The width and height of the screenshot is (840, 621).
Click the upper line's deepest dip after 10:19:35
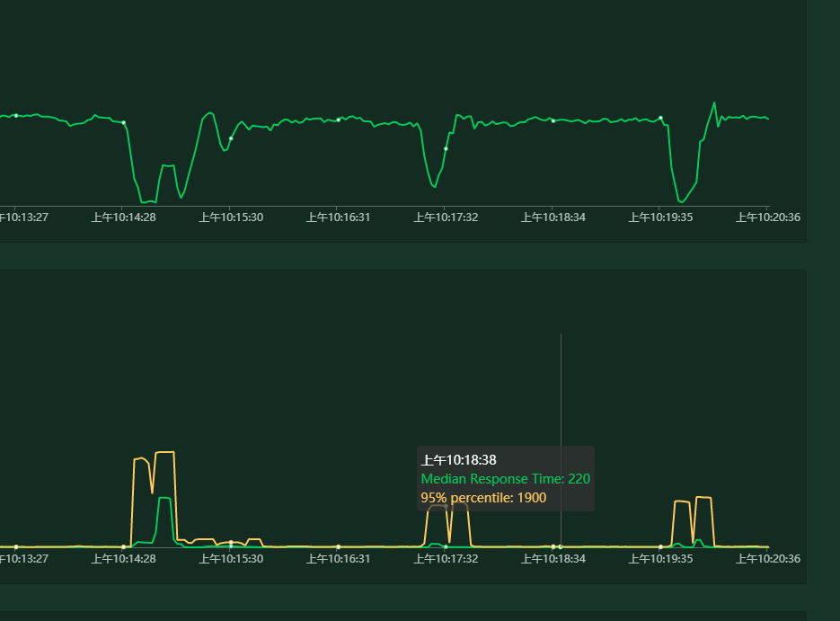[x=681, y=202]
